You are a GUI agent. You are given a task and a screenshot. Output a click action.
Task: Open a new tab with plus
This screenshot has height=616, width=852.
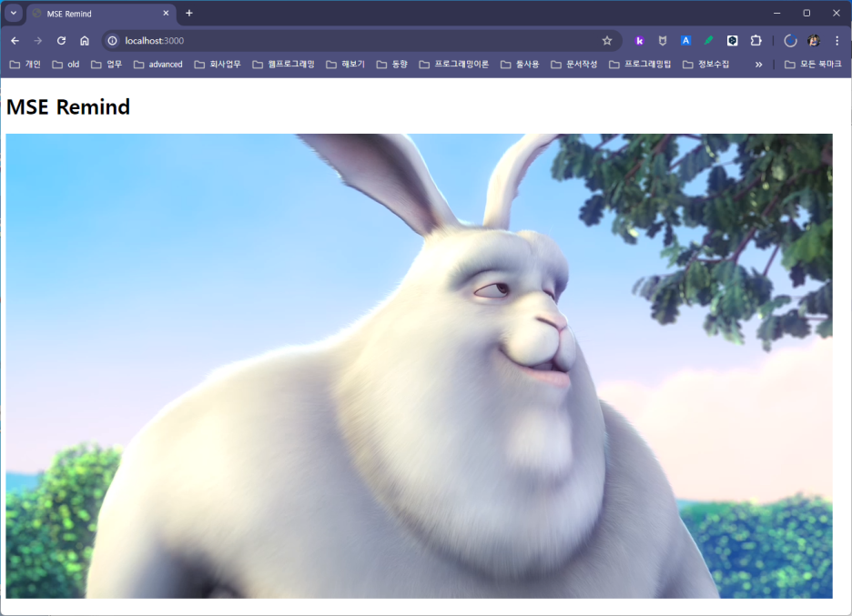[189, 13]
